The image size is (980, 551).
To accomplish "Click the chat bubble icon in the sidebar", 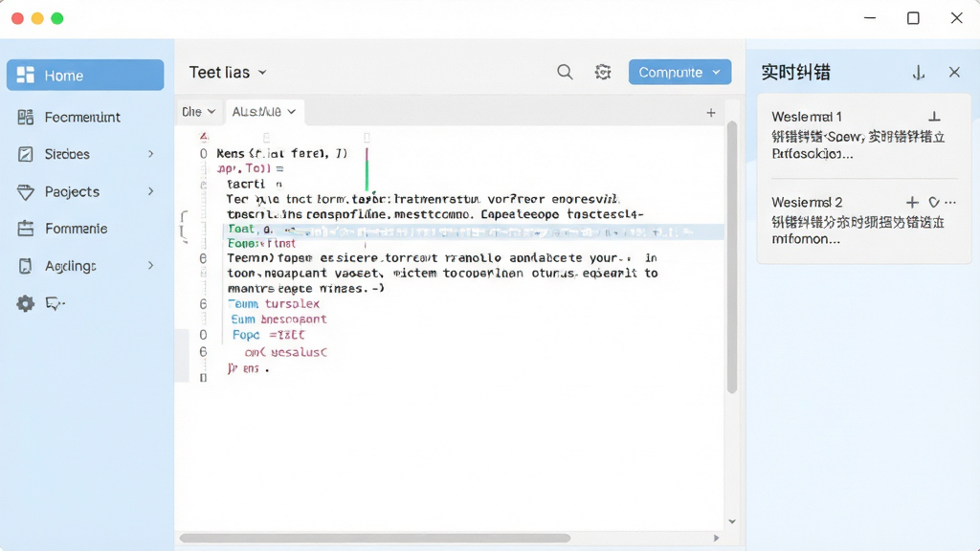I will tap(55, 303).
